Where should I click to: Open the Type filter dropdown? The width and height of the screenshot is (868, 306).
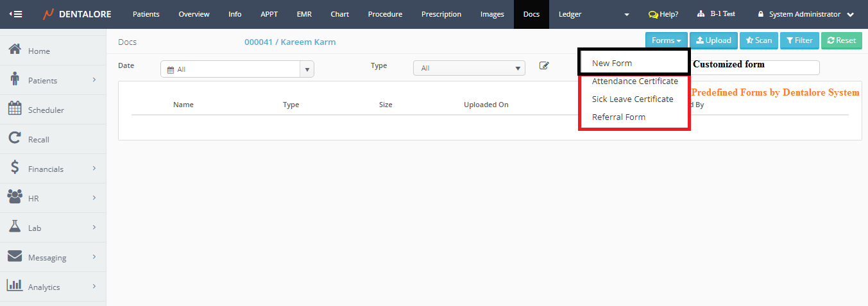point(518,68)
